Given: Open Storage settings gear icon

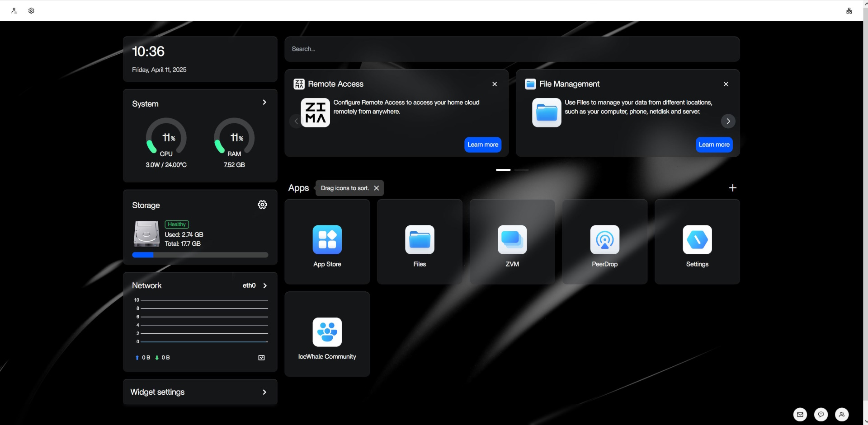Looking at the screenshot, I should 262,205.
